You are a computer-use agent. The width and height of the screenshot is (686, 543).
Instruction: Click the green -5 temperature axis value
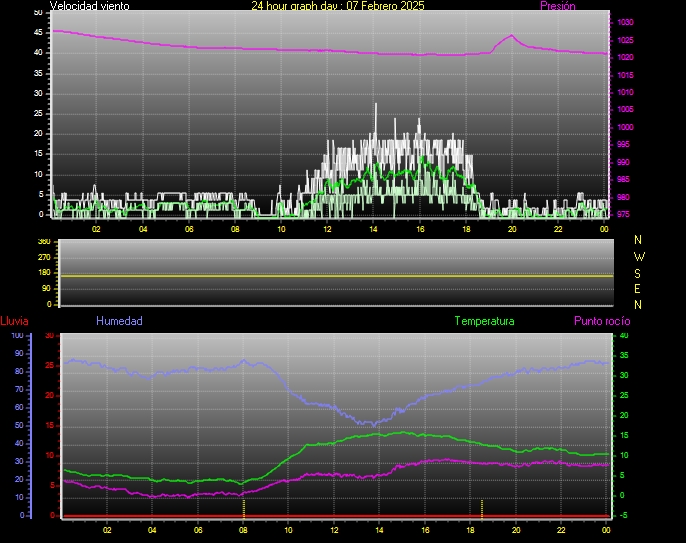click(623, 515)
